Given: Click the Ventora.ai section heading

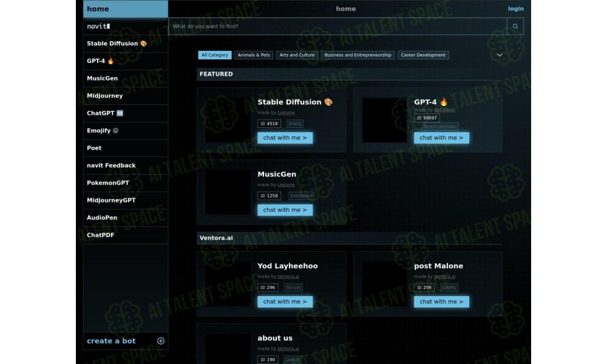Looking at the screenshot, I should coord(216,238).
